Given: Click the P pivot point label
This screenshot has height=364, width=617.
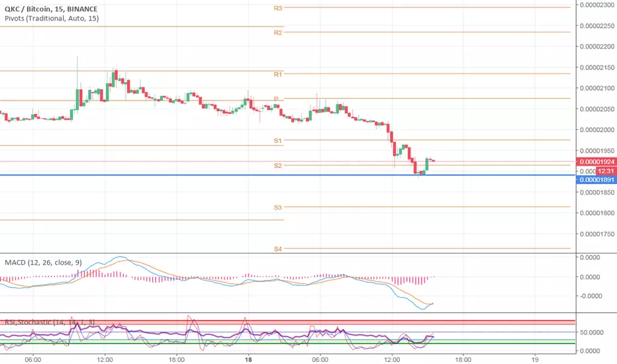Looking at the screenshot, I should coord(276,99).
